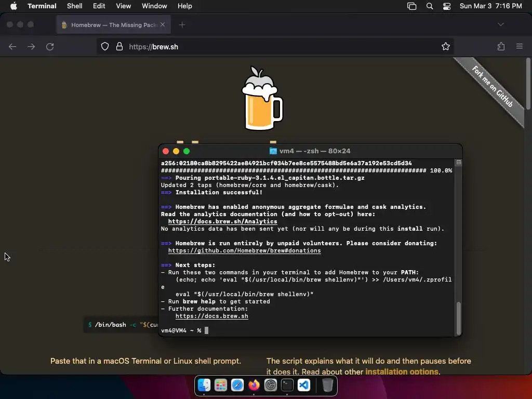Minimize the Terminal window

[176, 151]
